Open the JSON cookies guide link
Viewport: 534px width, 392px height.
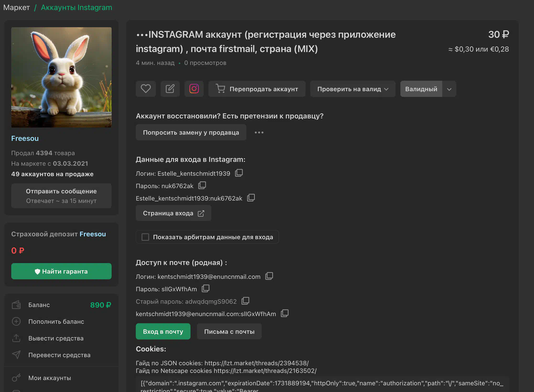coord(257,363)
